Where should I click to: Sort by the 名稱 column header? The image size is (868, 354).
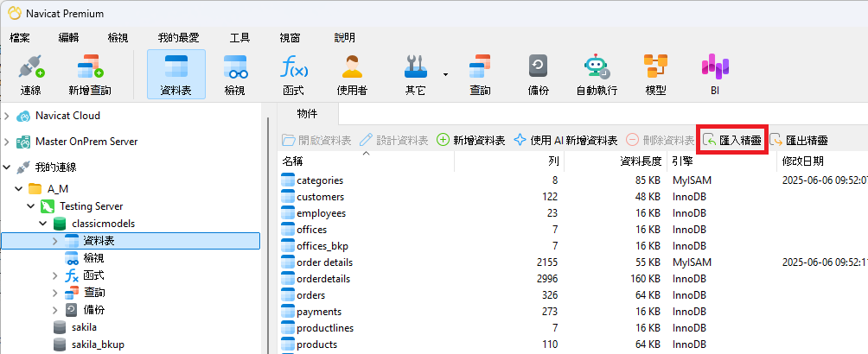pos(366,161)
